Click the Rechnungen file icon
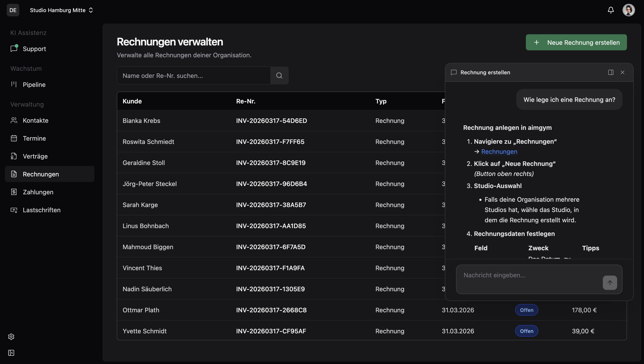The image size is (644, 364). click(x=14, y=174)
